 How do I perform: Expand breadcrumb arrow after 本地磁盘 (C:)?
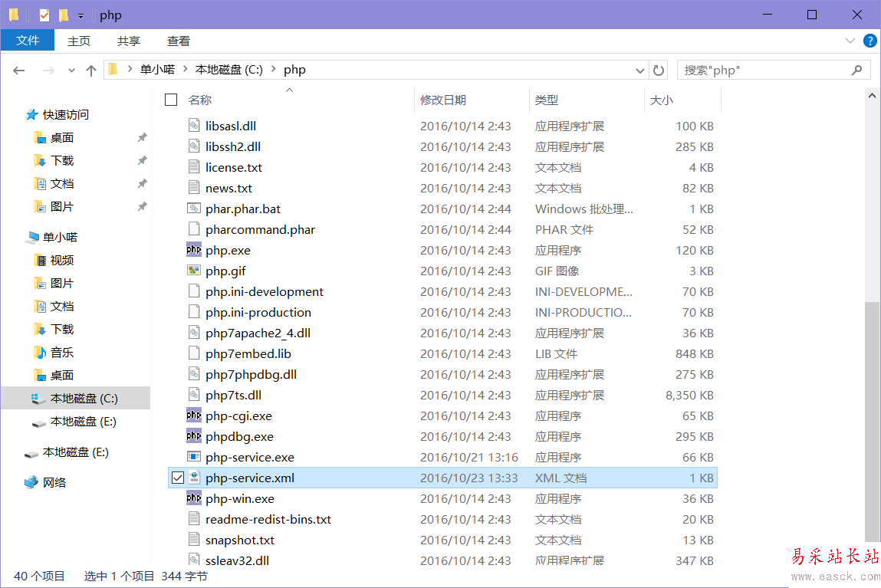click(274, 70)
